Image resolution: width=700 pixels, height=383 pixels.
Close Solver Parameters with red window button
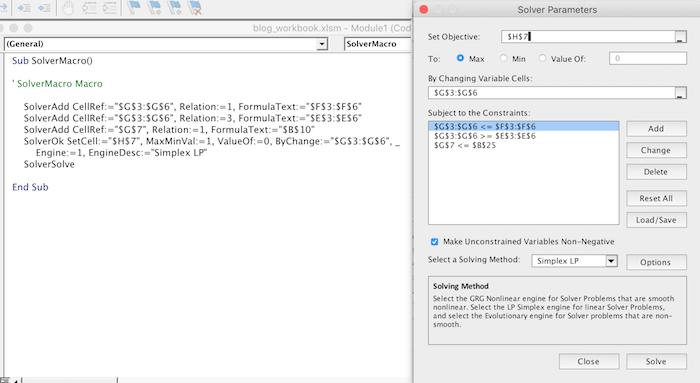pyautogui.click(x=424, y=9)
